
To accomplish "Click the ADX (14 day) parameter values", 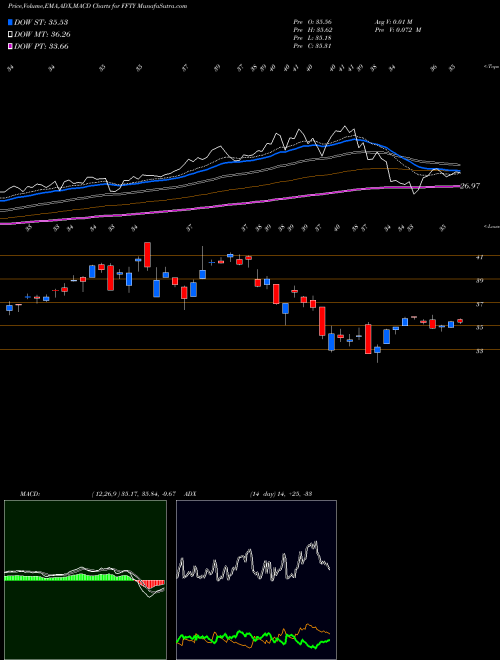I will click(x=281, y=494).
